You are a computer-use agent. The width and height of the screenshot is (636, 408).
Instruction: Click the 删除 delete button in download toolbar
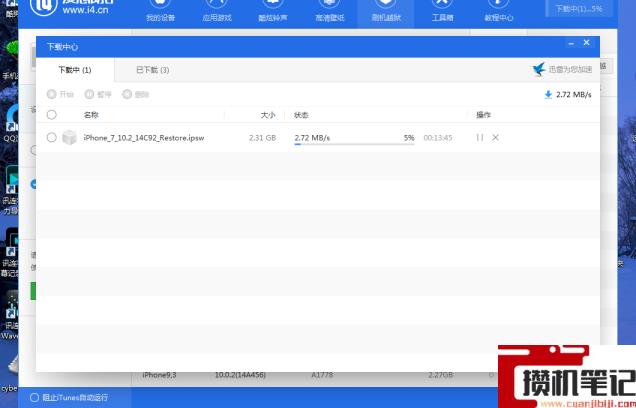(135, 94)
